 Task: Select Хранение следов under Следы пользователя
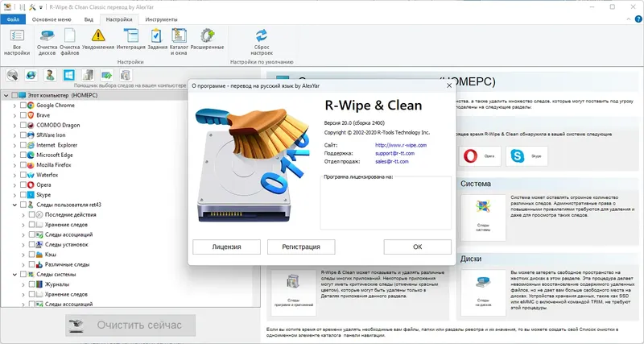coord(66,225)
